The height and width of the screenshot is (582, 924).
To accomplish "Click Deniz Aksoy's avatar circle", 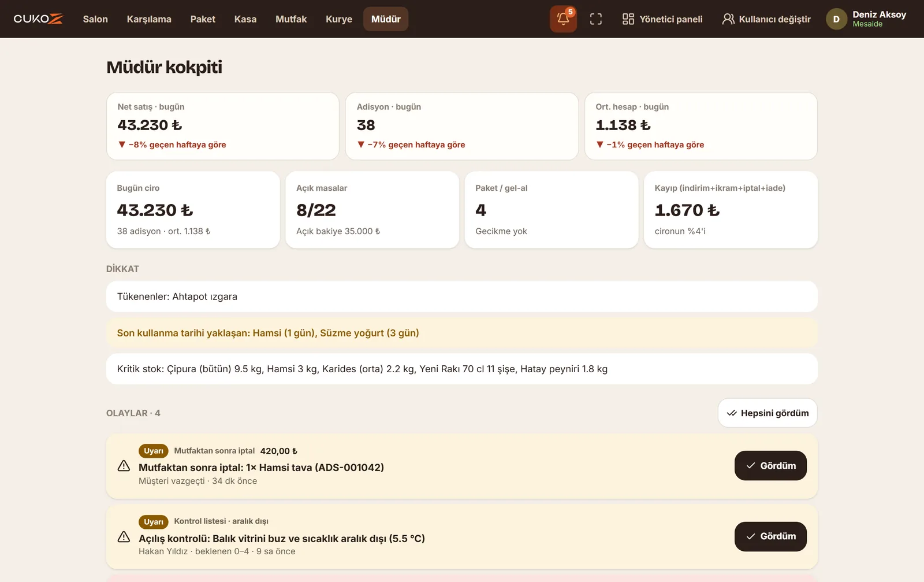I will click(x=836, y=19).
